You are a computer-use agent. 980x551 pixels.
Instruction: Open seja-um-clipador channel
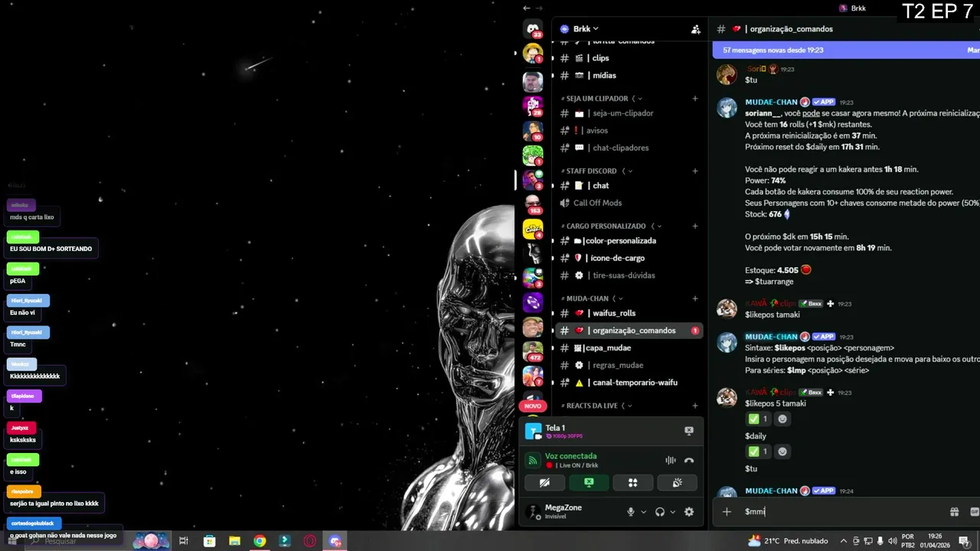click(x=629, y=113)
